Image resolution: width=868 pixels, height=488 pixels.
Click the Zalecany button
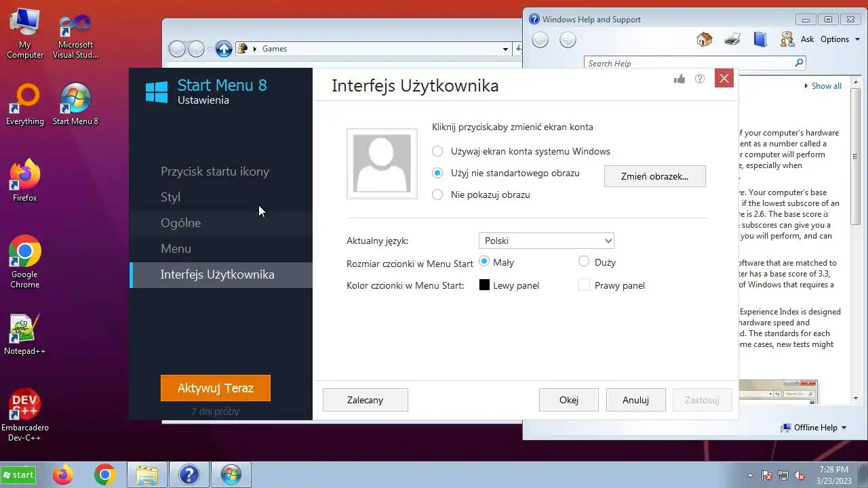click(365, 400)
